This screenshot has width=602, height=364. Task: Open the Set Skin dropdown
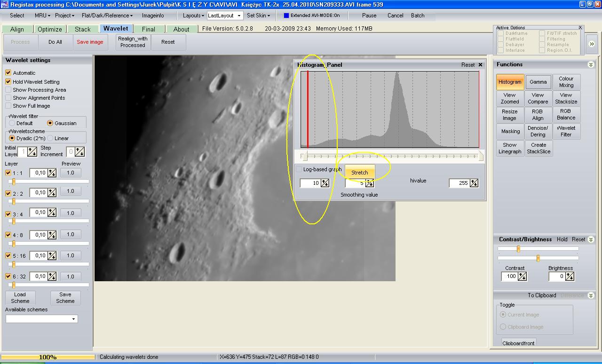(259, 16)
